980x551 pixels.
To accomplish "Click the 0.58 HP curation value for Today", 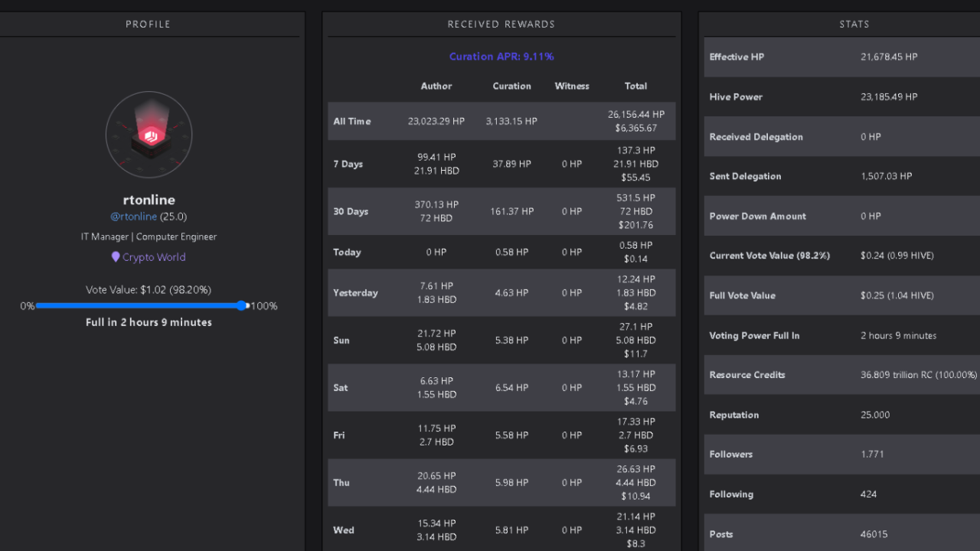I will click(512, 253).
